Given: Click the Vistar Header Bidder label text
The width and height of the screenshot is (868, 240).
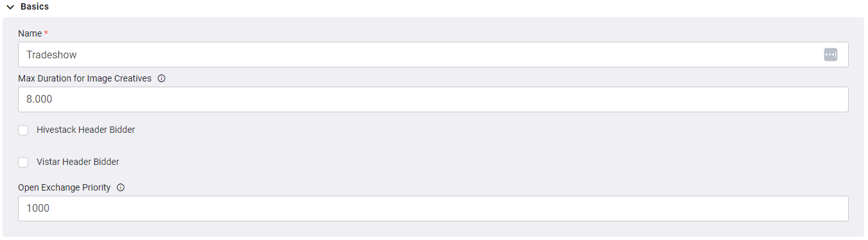Looking at the screenshot, I should click(x=78, y=162).
